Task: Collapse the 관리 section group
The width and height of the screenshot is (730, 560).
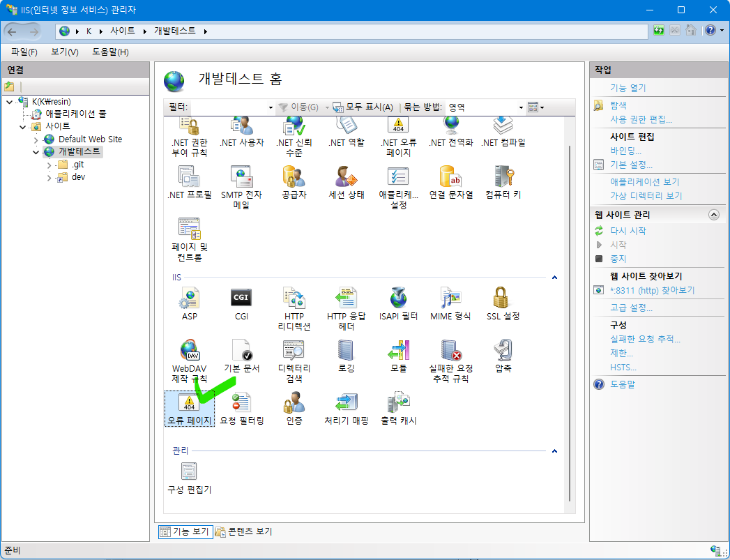Action: click(x=554, y=451)
